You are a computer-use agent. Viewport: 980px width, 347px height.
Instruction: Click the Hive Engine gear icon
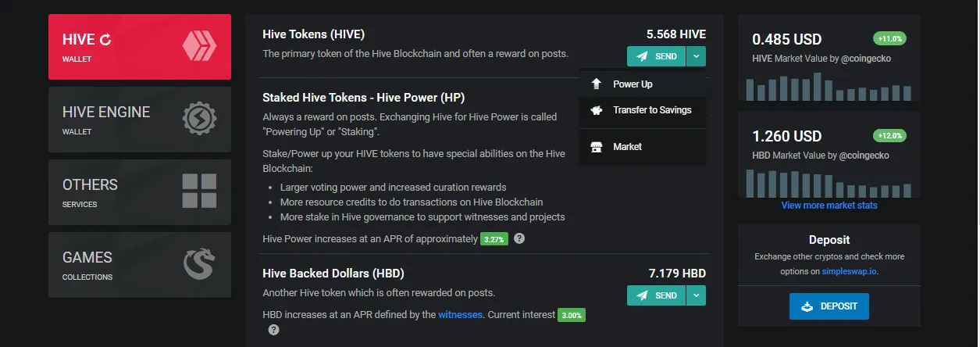(199, 119)
